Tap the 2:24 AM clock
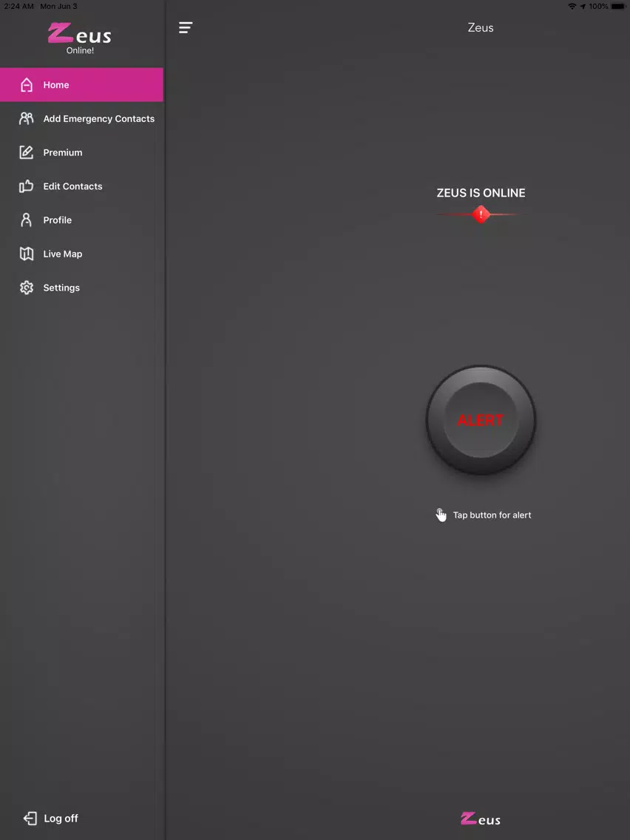This screenshot has width=630, height=840. [x=18, y=7]
